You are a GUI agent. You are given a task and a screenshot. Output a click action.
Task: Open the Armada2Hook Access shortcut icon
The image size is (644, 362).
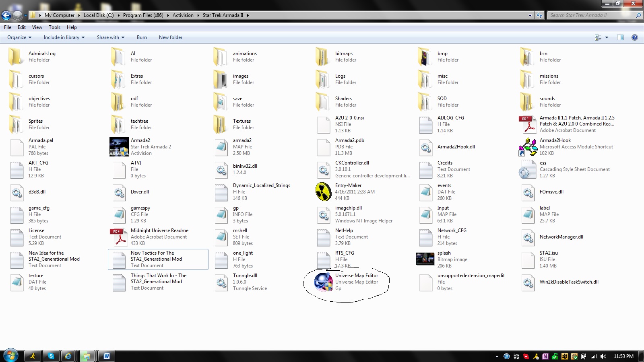coord(528,147)
